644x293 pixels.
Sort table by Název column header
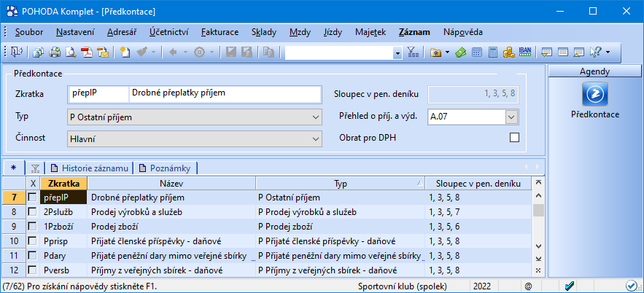pyautogui.click(x=172, y=183)
